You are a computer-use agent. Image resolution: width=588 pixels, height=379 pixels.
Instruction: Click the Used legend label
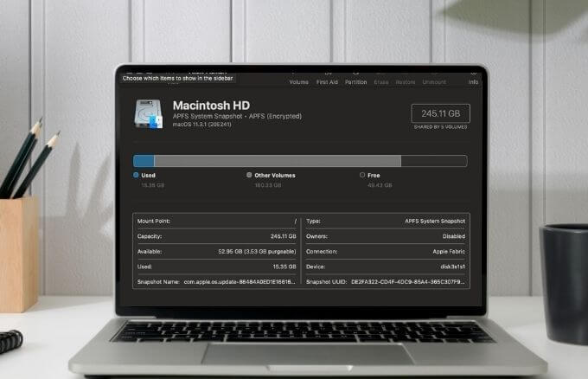click(x=148, y=176)
